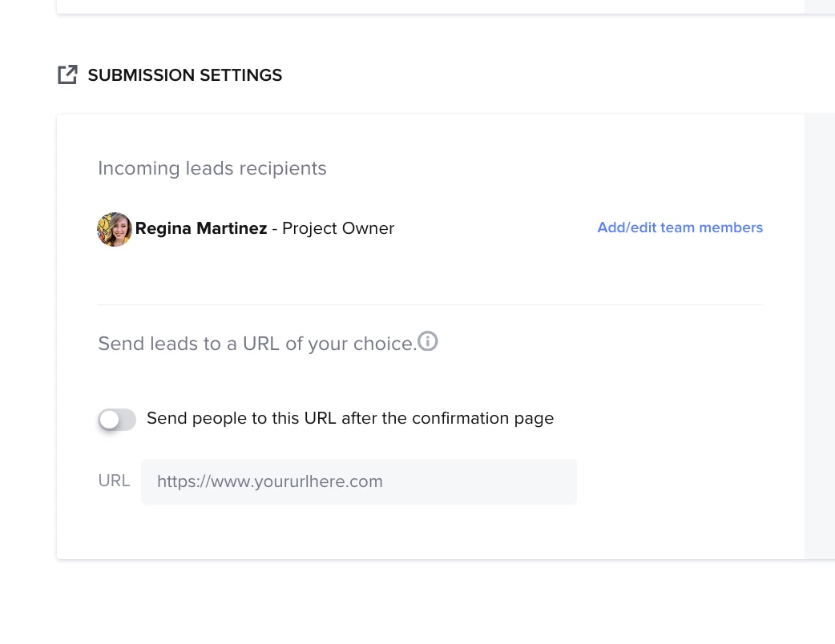Select the Regina Martinez name
This screenshot has height=644, width=835.
pyautogui.click(x=201, y=228)
